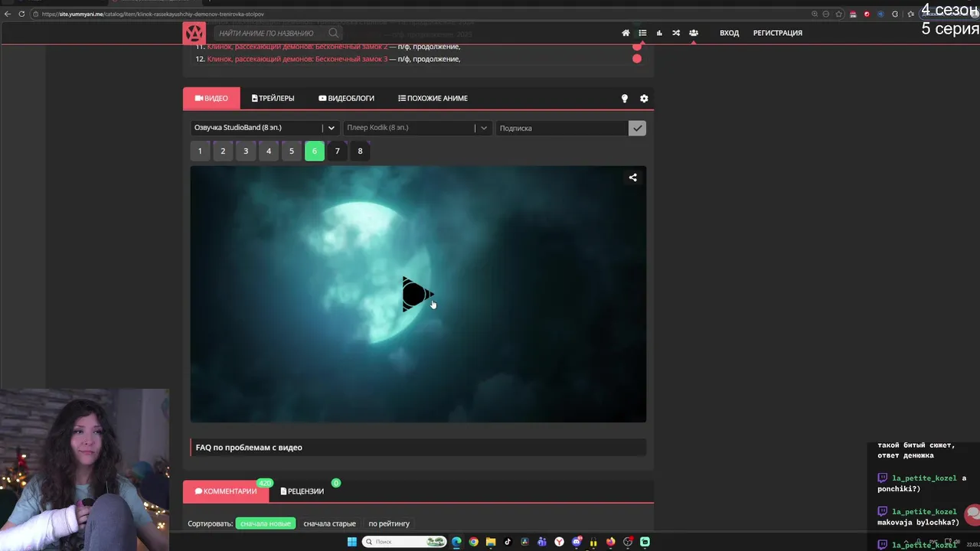
Task: Open the КОММЕНТАРИИ tab
Action: [226, 491]
